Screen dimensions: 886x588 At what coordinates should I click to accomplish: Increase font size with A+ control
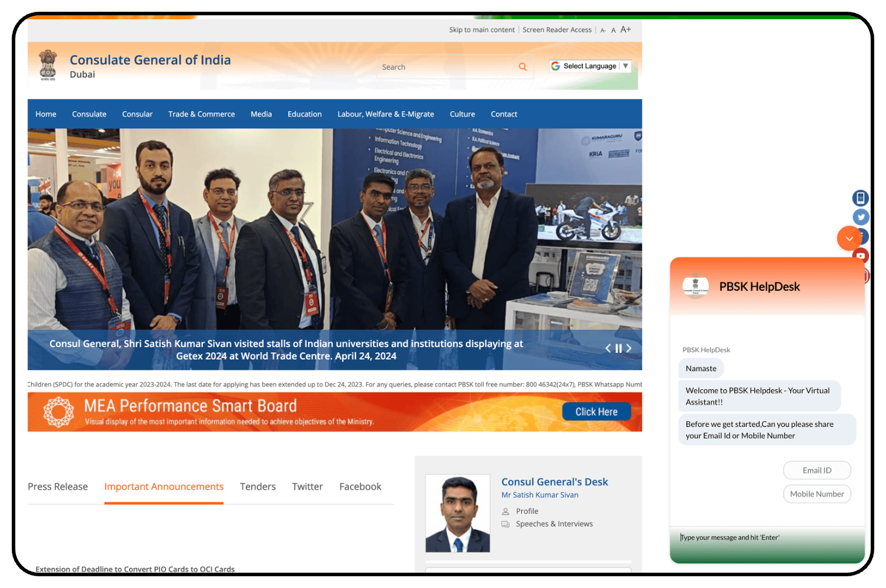[625, 29]
